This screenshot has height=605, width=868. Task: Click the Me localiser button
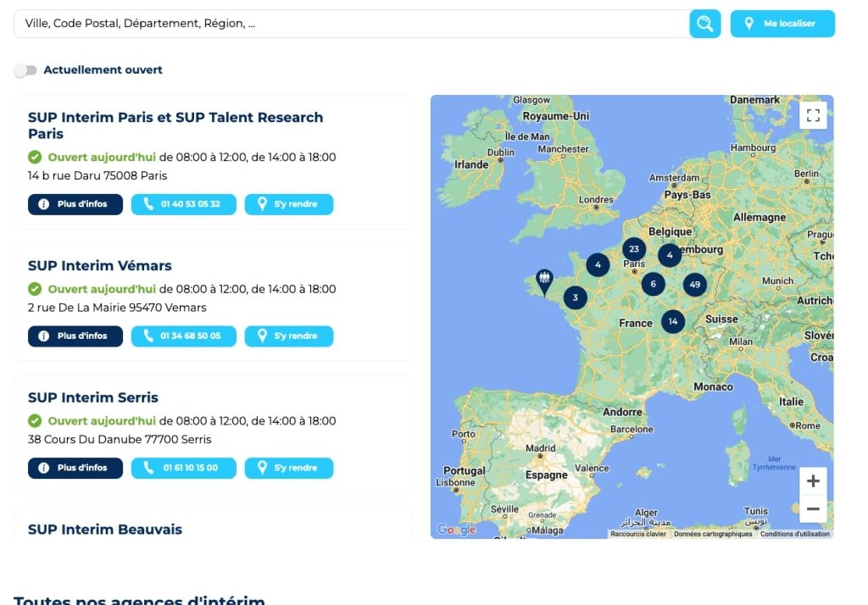[x=782, y=24]
